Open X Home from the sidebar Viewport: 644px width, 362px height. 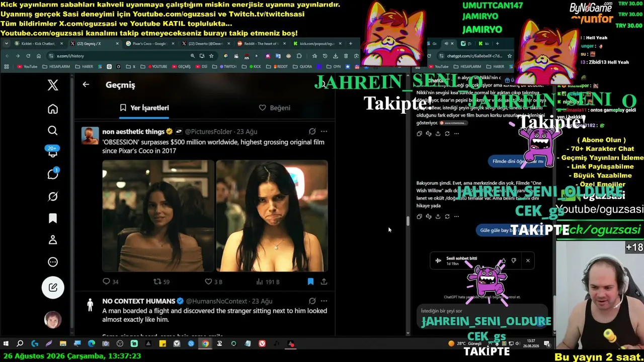click(x=53, y=109)
